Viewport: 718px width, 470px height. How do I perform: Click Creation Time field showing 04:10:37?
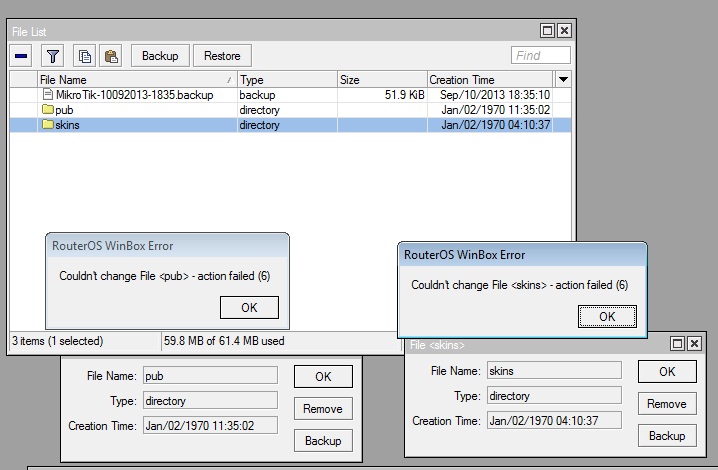(554, 420)
